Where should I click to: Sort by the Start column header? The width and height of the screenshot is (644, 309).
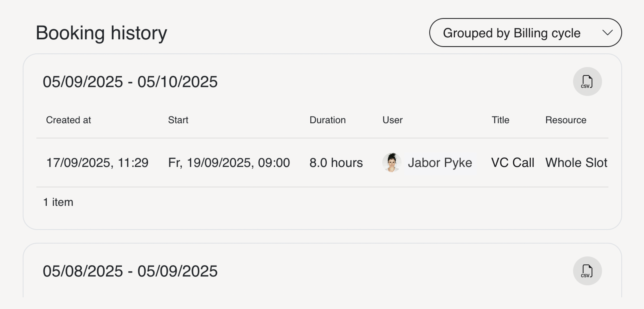[x=178, y=120]
